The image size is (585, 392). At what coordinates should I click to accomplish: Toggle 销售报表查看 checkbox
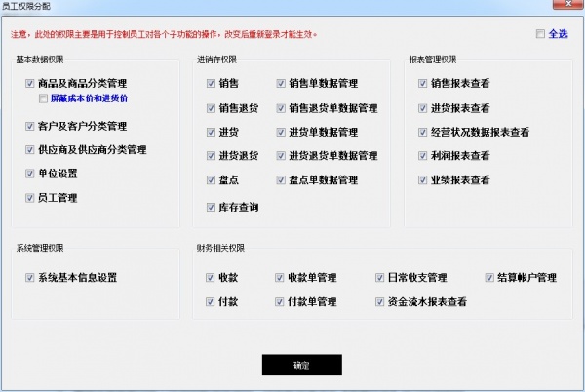point(422,83)
